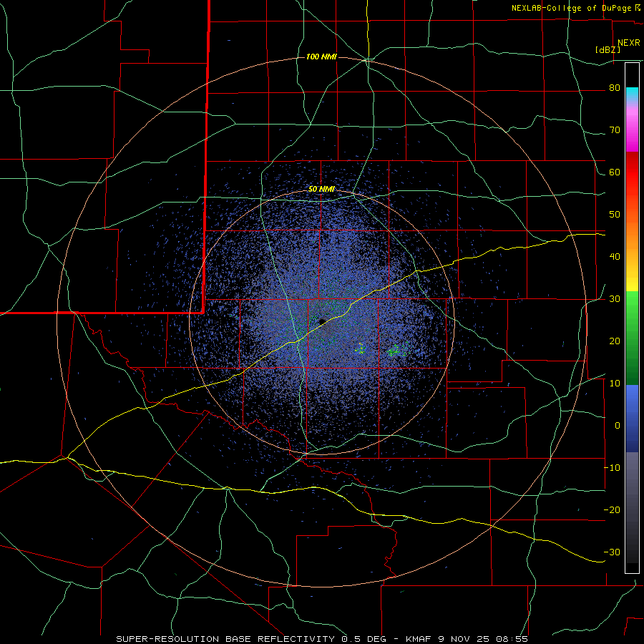The image size is (644, 644).
Task: Click the 100 NMI range ring label
Action: point(321,57)
